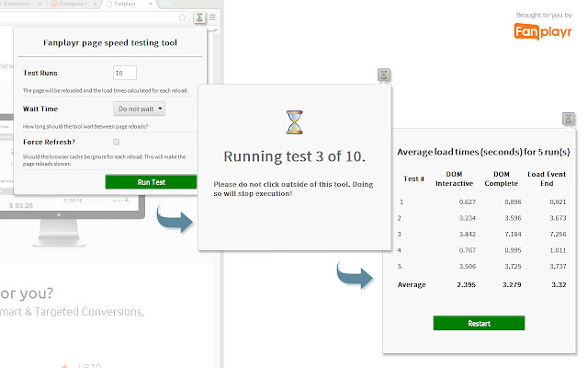Click the Average DOM Complete value 3.279

pyautogui.click(x=512, y=284)
